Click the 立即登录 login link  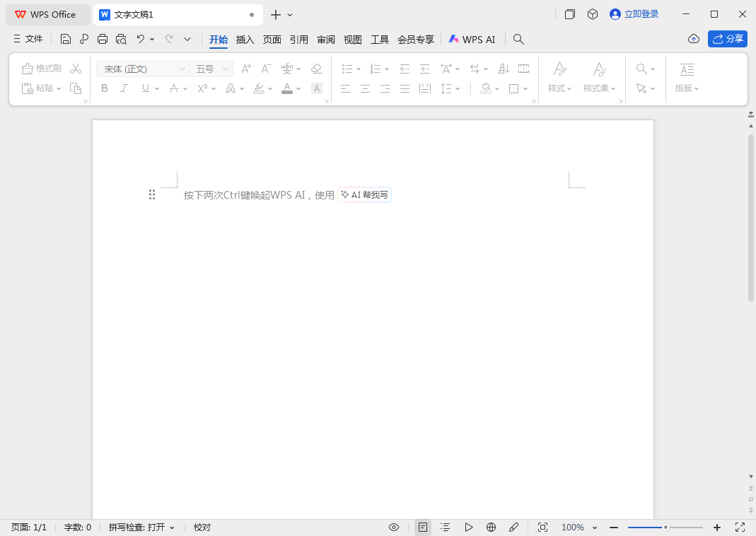[x=634, y=14]
